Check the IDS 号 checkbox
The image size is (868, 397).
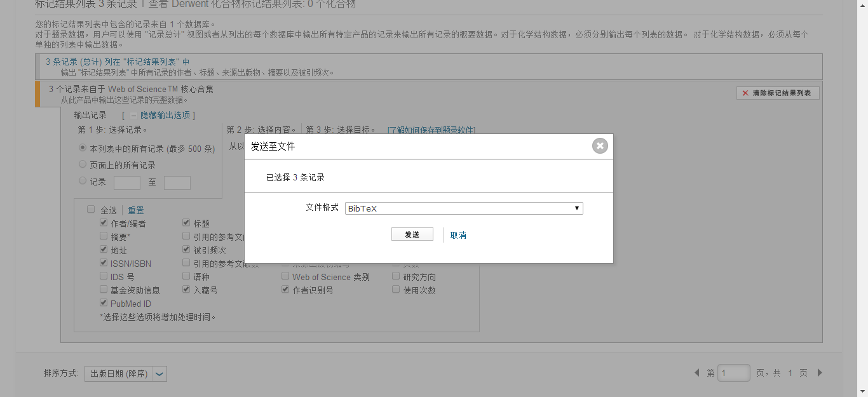point(104,276)
